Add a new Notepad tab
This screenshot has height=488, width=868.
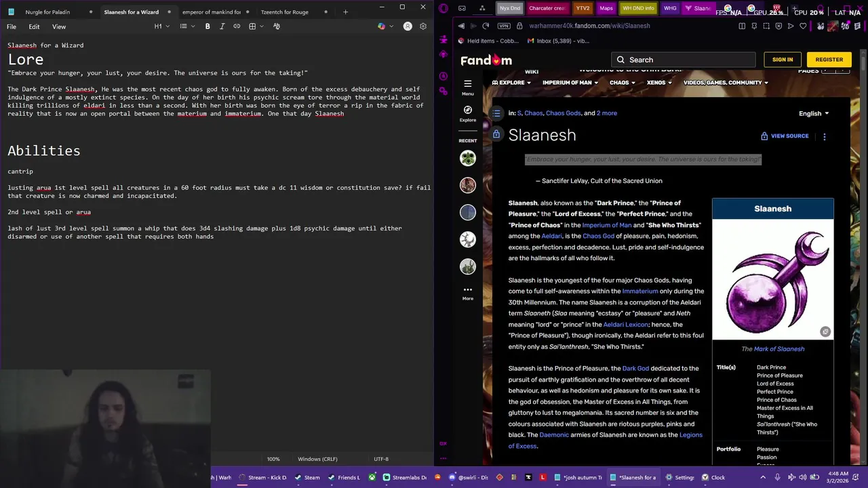pyautogui.click(x=345, y=12)
